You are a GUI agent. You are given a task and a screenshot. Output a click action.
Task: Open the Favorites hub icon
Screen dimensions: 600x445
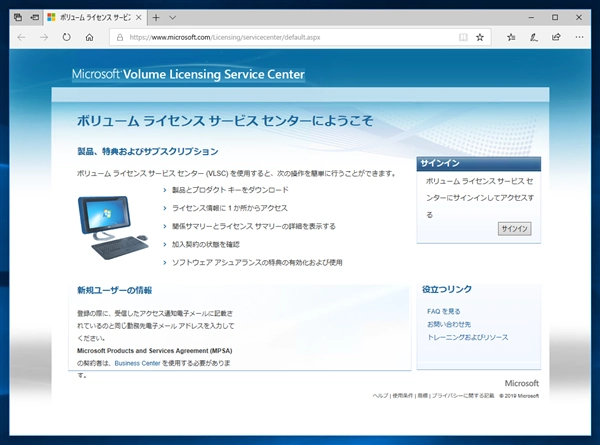pyautogui.click(x=511, y=37)
